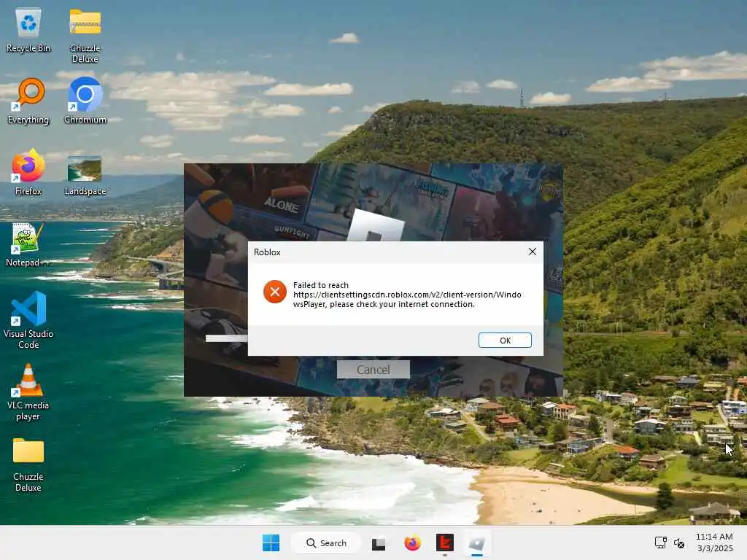Open the Windows Start menu
This screenshot has width=747, height=560.
coord(271,542)
